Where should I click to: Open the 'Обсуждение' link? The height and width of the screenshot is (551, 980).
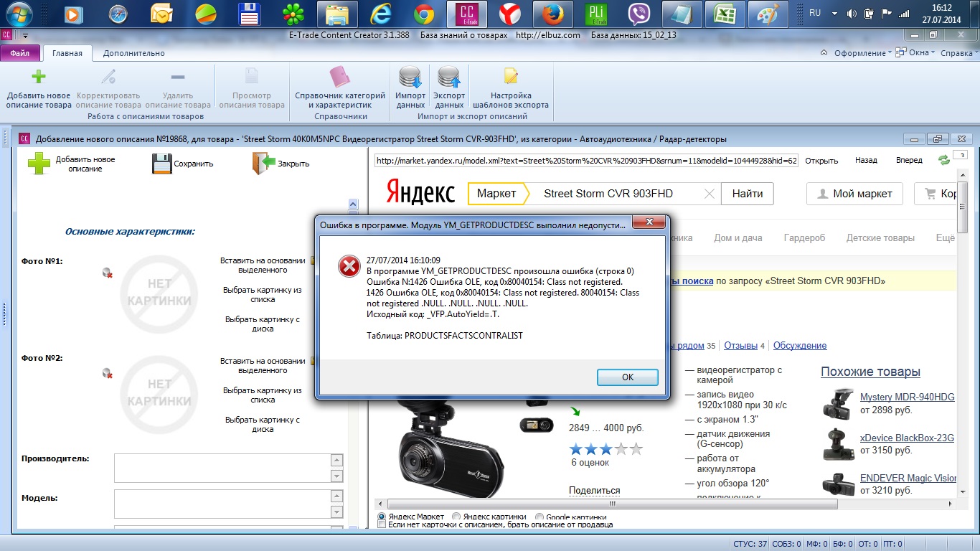pyautogui.click(x=799, y=346)
